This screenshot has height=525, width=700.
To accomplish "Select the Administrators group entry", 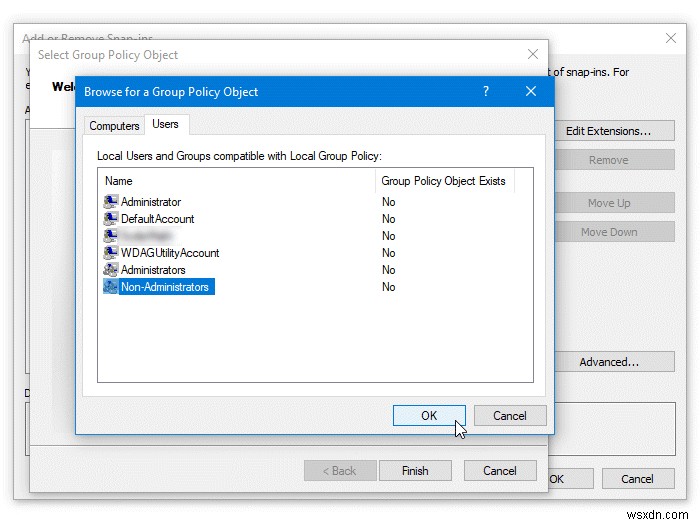I will [x=153, y=270].
